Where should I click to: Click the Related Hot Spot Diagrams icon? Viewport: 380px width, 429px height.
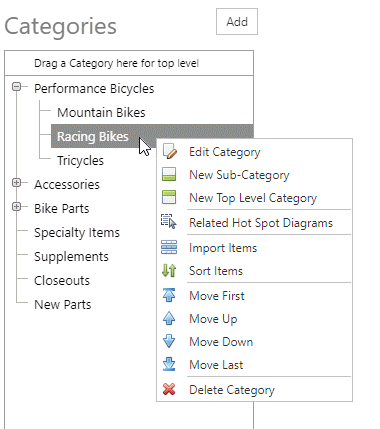coord(169,222)
